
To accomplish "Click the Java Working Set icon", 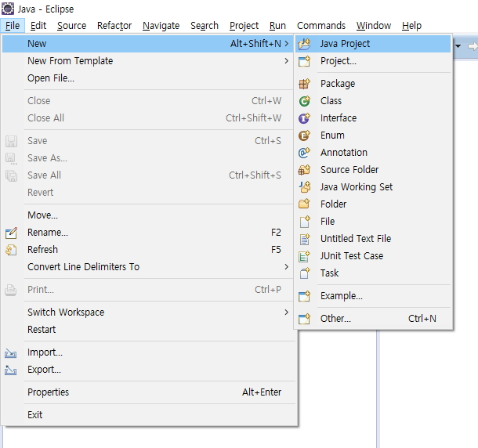I will (304, 187).
